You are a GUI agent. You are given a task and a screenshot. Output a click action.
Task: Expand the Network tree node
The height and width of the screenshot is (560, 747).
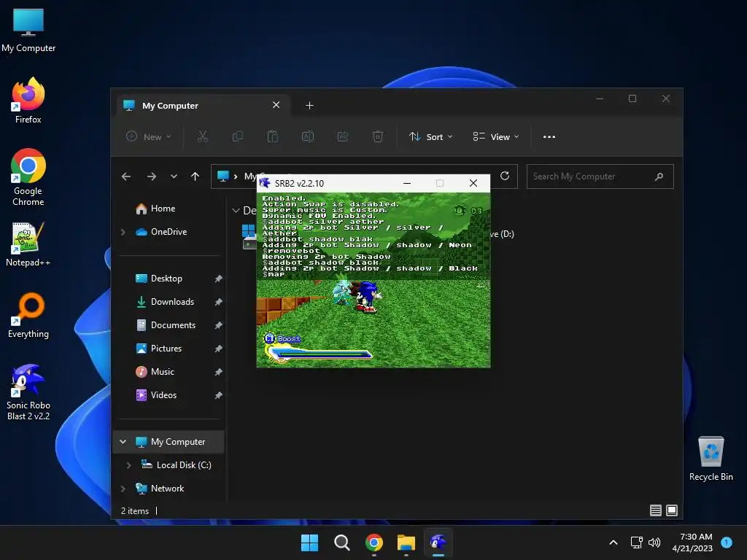pyautogui.click(x=123, y=489)
